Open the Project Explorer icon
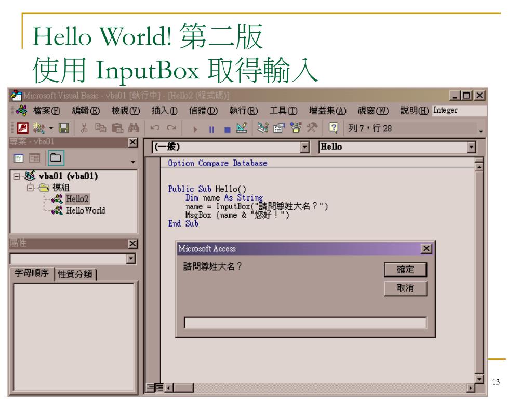Screen dimensions: 532x399 [x=262, y=128]
